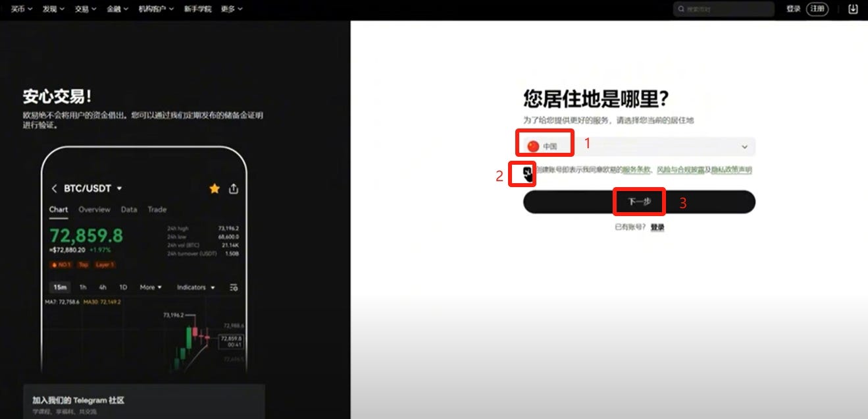Click the back arrow beside BTC/USDT
The width and height of the screenshot is (868, 419).
point(54,188)
